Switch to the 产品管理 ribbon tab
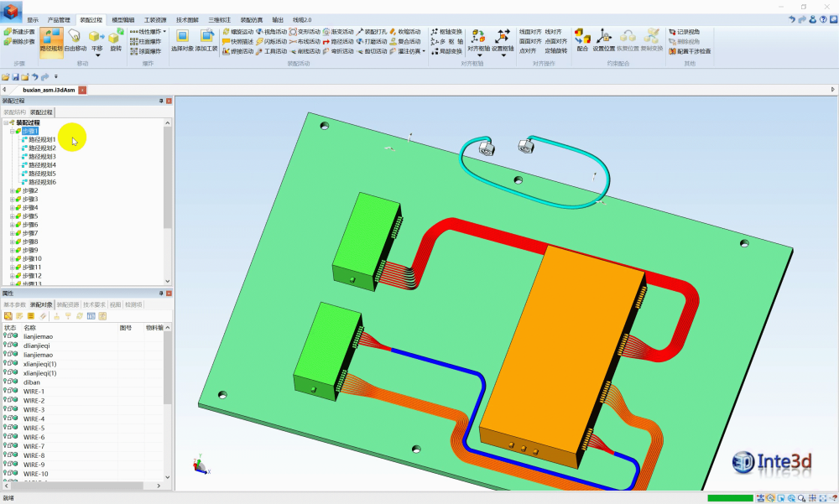This screenshot has width=839, height=504. pos(59,20)
